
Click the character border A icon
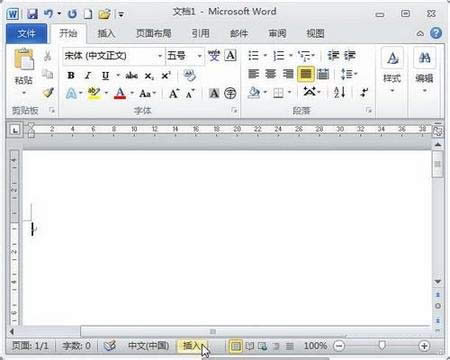coord(231,55)
